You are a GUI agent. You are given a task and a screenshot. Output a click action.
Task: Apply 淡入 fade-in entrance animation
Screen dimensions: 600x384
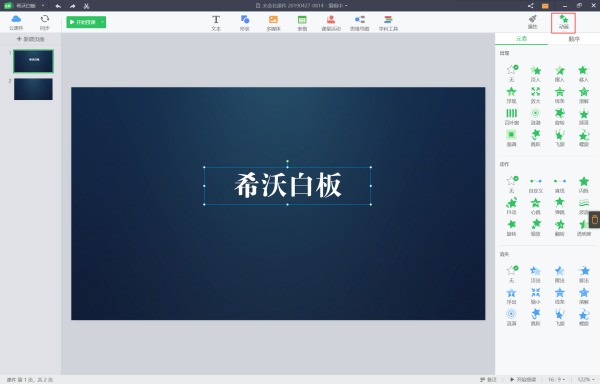535,74
